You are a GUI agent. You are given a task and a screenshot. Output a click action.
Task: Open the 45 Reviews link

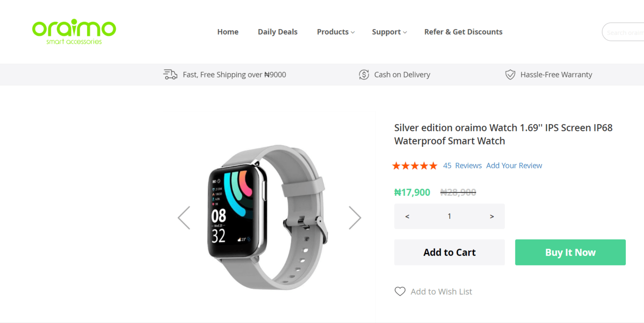(x=462, y=165)
